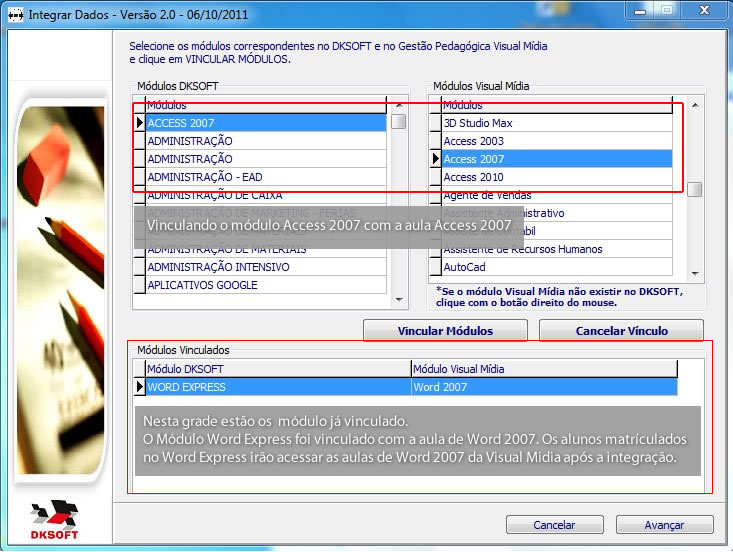Minimize the Integrar Dados window

pos(640,10)
